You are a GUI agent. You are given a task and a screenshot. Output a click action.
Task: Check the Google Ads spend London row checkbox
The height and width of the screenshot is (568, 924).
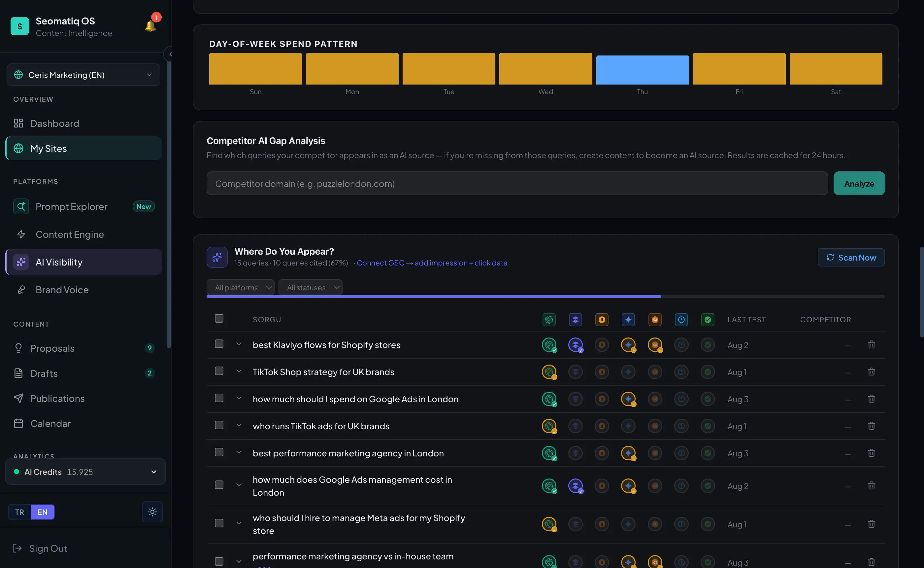pyautogui.click(x=219, y=398)
